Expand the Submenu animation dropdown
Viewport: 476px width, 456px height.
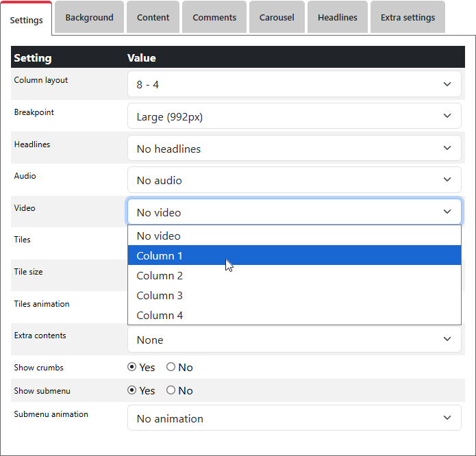(x=294, y=418)
